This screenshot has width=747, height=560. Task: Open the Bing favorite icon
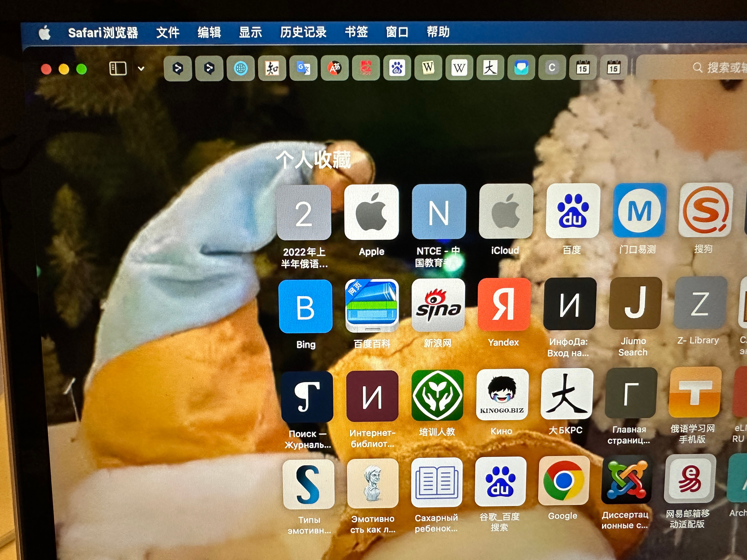[x=306, y=306]
